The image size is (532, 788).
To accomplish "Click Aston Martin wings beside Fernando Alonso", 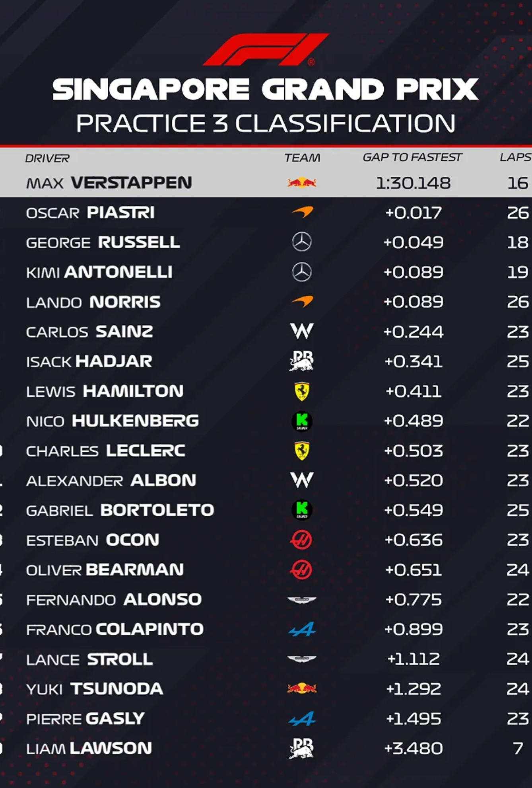I will click(x=302, y=600).
